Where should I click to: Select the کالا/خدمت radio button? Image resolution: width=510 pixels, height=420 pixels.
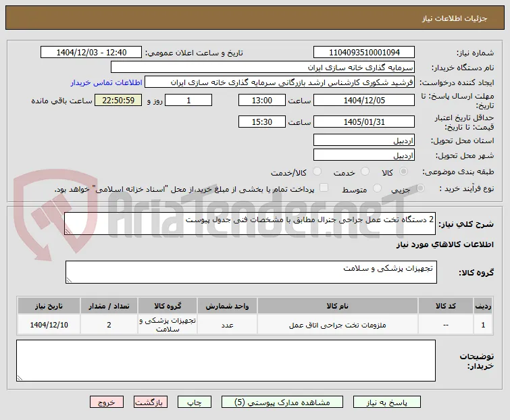tap(317, 172)
